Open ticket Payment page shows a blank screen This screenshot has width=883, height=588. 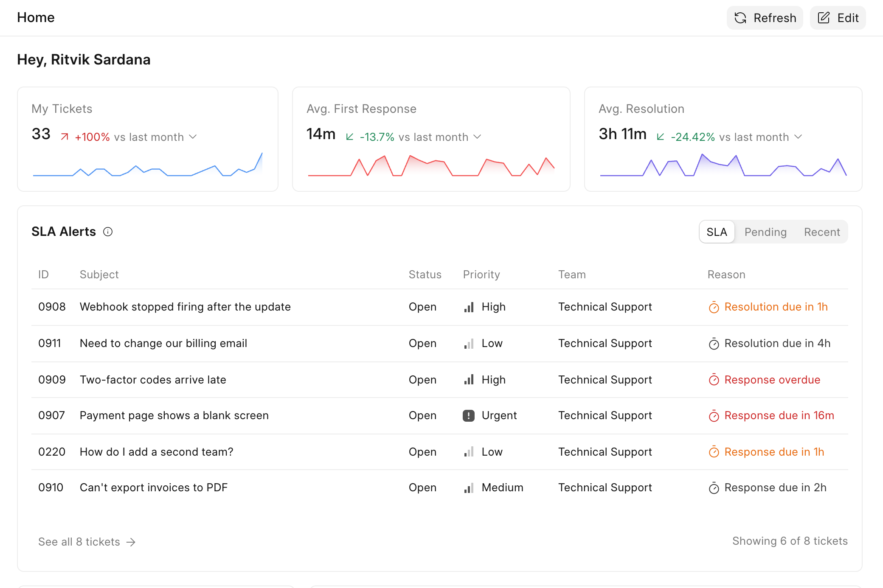[x=440, y=416]
